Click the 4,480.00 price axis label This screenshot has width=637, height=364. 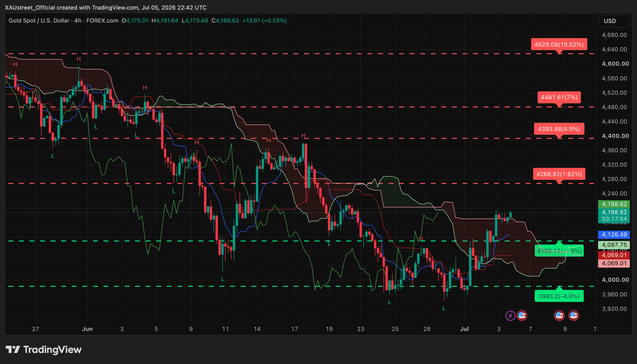pyautogui.click(x=614, y=107)
